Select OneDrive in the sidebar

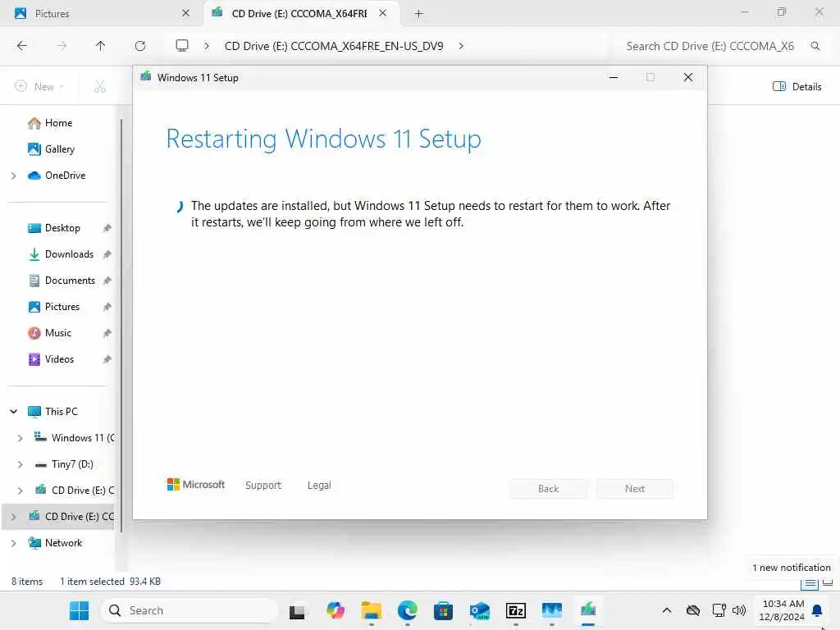click(x=57, y=176)
